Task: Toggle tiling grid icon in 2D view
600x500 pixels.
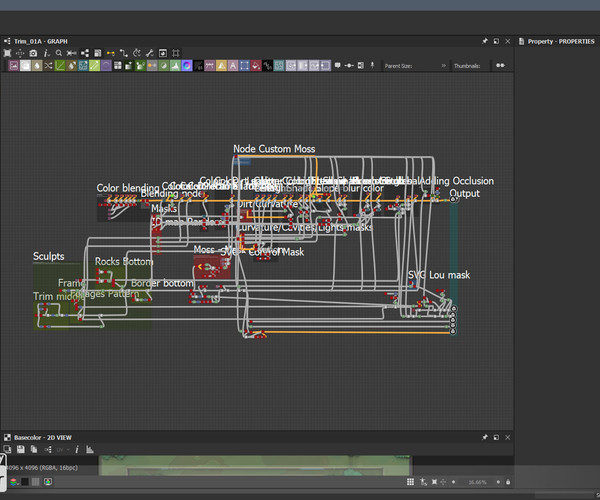Action: [x=411, y=482]
